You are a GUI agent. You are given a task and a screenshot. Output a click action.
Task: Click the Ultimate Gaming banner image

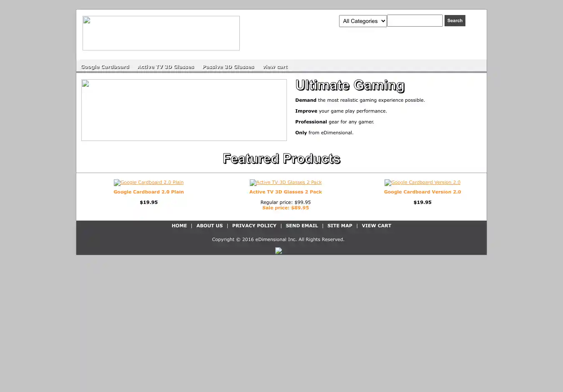184,110
